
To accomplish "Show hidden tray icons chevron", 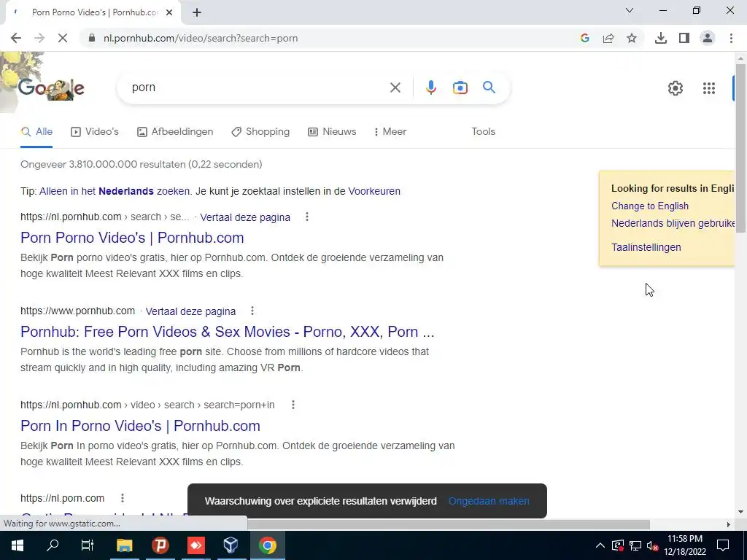I will click(x=600, y=545).
